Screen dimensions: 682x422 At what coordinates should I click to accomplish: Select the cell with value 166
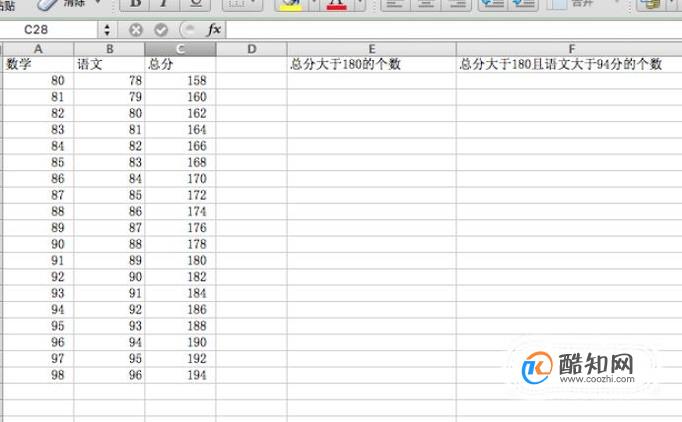click(x=181, y=146)
